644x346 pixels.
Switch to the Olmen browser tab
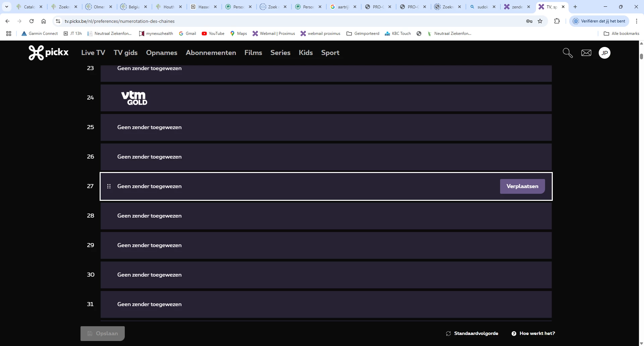click(x=99, y=7)
